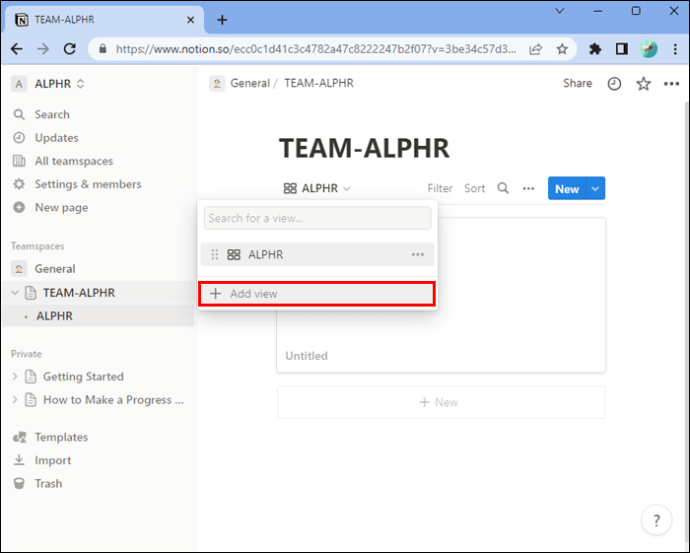690x553 pixels.
Task: Click the browser address bar URL
Action: (316, 49)
